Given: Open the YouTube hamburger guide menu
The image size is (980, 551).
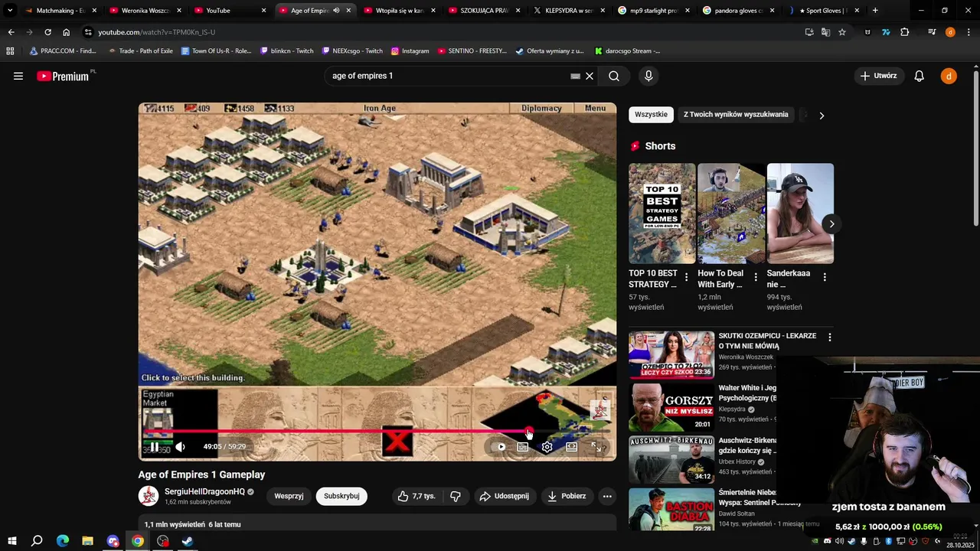Looking at the screenshot, I should [18, 76].
